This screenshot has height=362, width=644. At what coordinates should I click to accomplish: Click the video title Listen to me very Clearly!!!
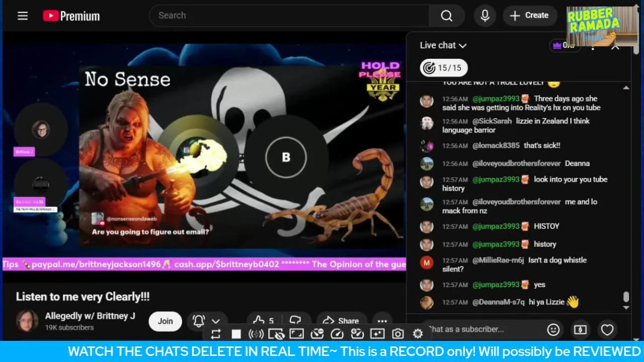83,297
